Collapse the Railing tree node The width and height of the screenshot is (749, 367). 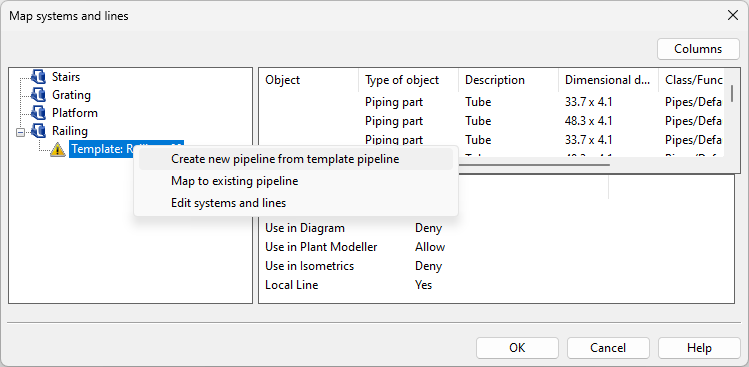pyautogui.click(x=20, y=131)
